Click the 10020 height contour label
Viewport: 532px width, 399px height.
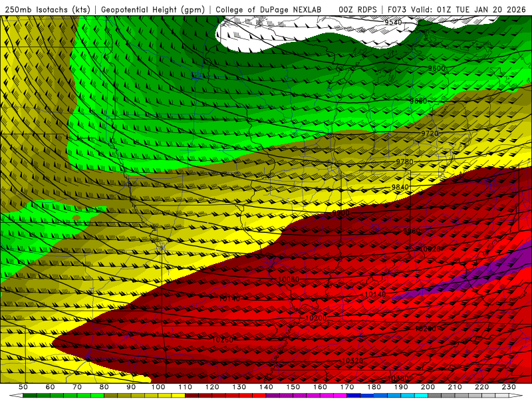coord(430,249)
